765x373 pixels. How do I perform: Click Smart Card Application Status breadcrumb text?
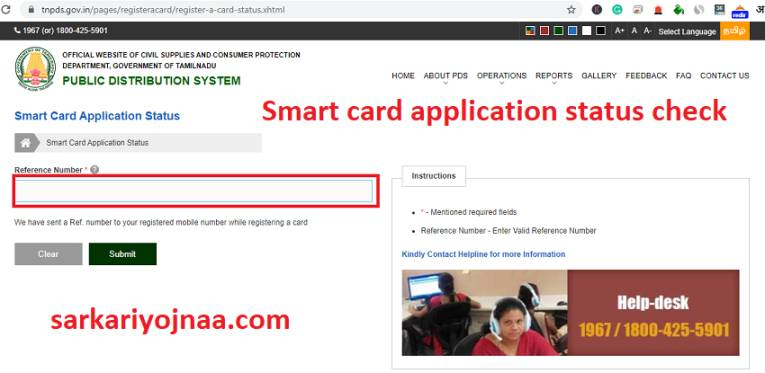(97, 143)
